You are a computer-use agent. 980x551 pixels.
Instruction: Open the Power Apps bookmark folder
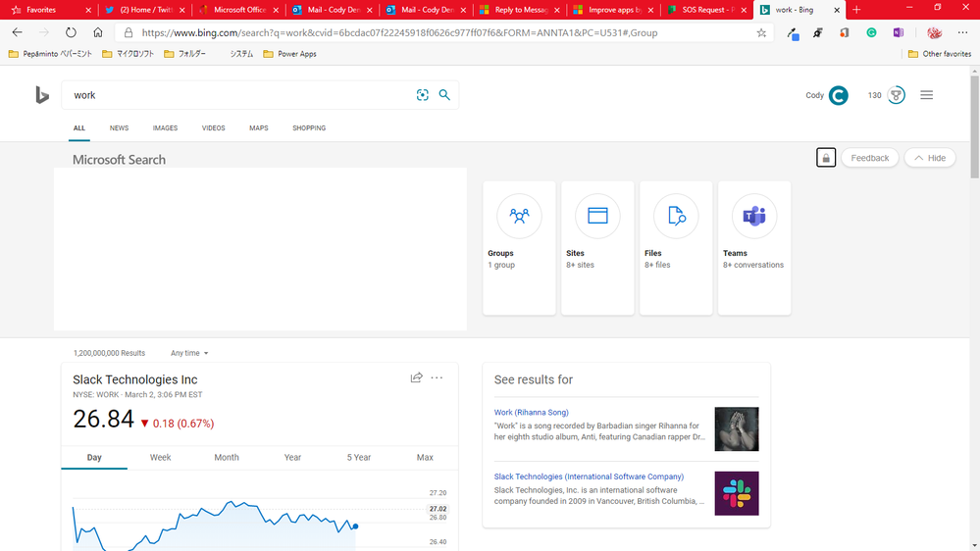290,54
